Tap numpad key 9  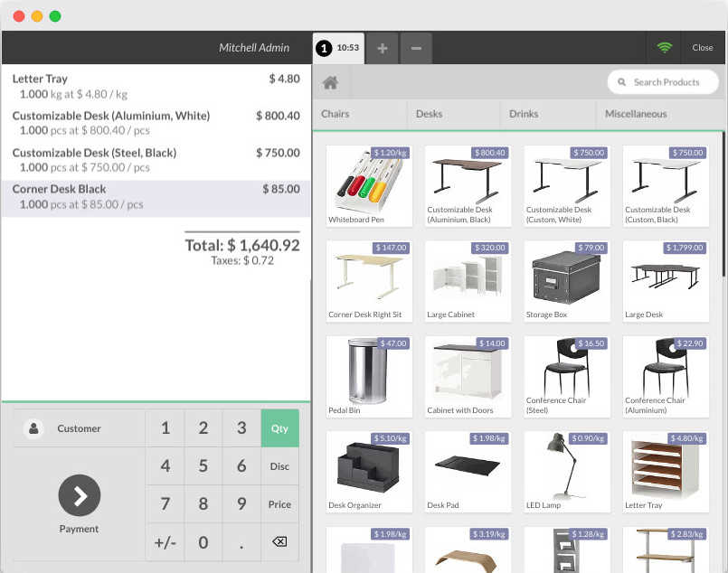coord(241,504)
